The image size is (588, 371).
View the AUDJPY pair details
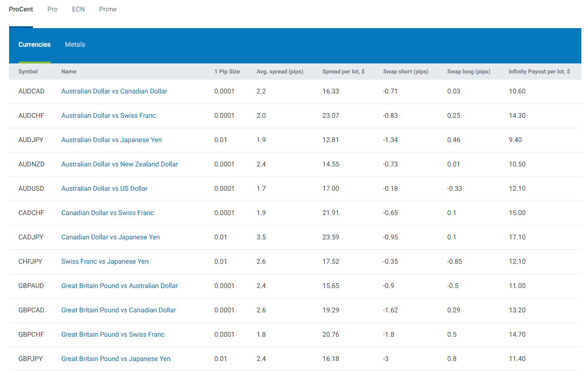(111, 140)
